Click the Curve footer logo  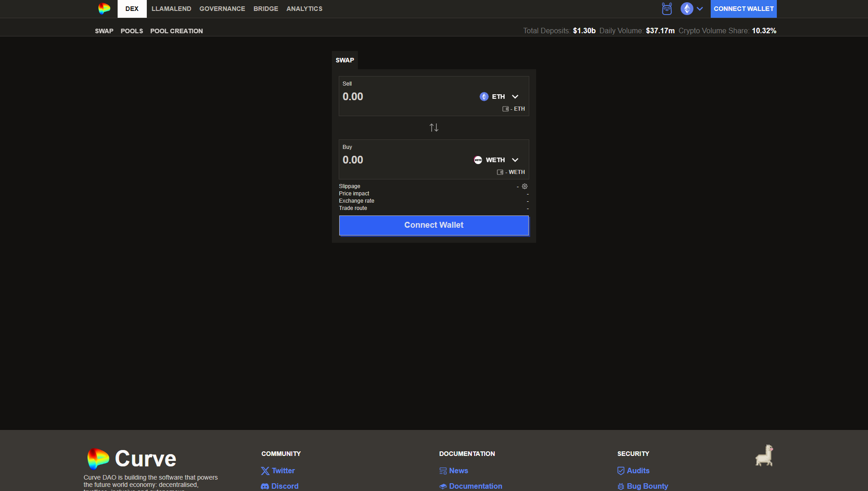pyautogui.click(x=132, y=459)
